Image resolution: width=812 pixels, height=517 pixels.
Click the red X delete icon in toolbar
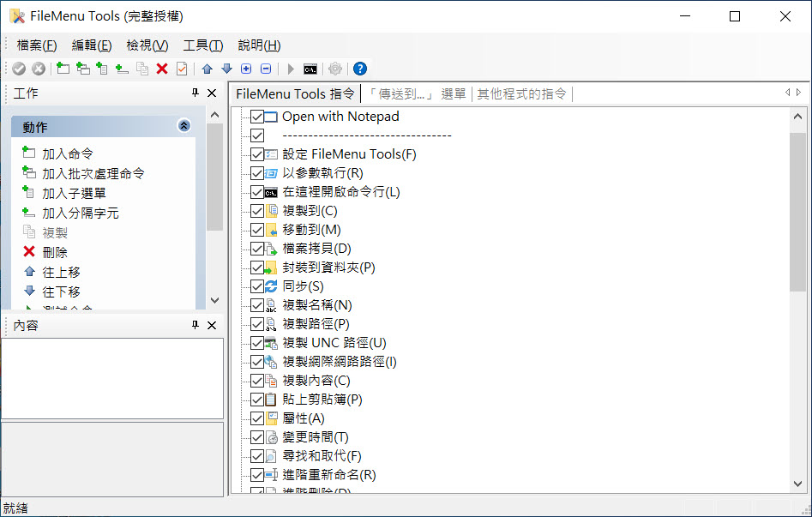point(162,69)
